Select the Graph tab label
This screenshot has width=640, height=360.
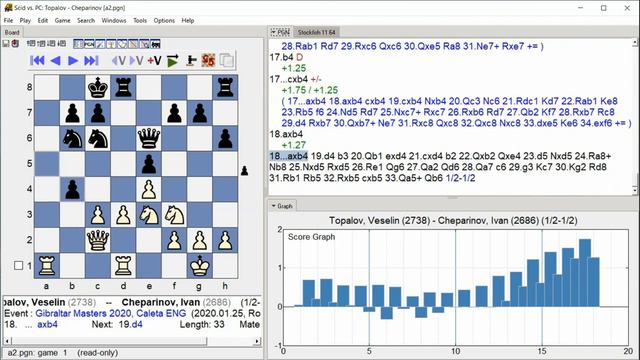click(284, 206)
